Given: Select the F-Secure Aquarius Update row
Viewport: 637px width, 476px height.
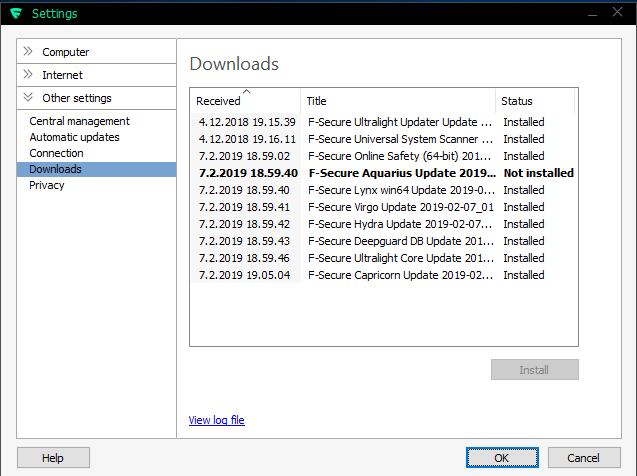Looking at the screenshot, I should click(384, 173).
